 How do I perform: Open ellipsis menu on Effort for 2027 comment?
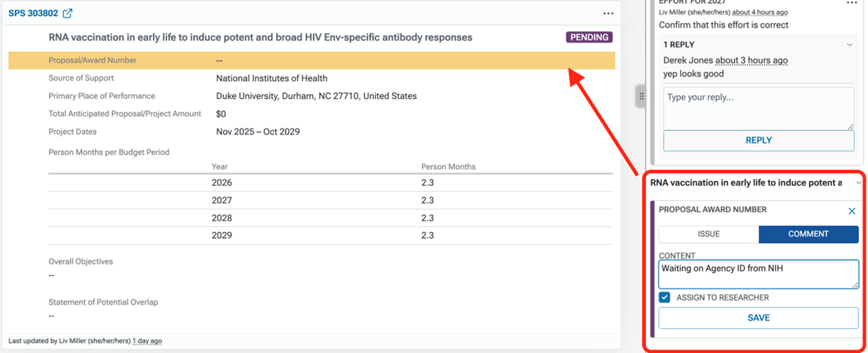pyautogui.click(x=850, y=3)
